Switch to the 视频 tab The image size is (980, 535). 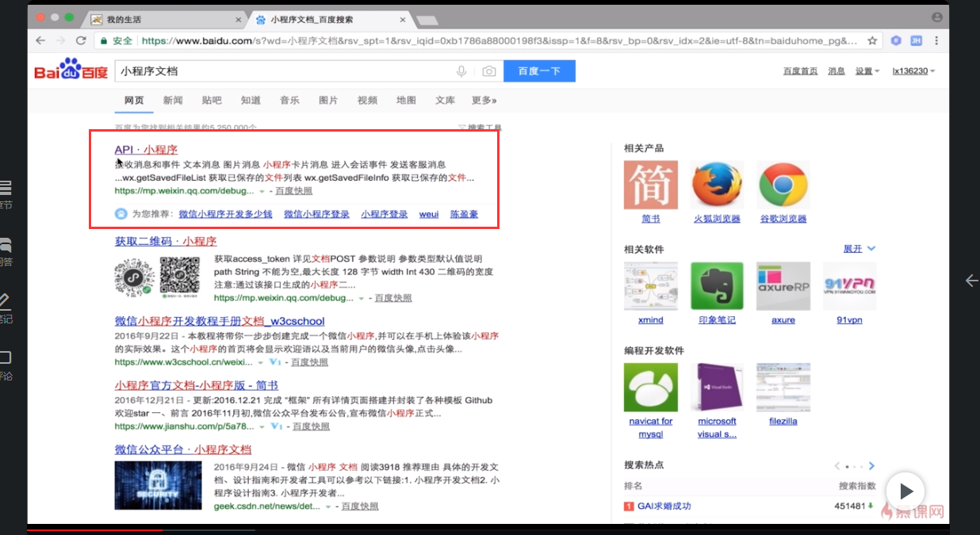click(x=367, y=100)
